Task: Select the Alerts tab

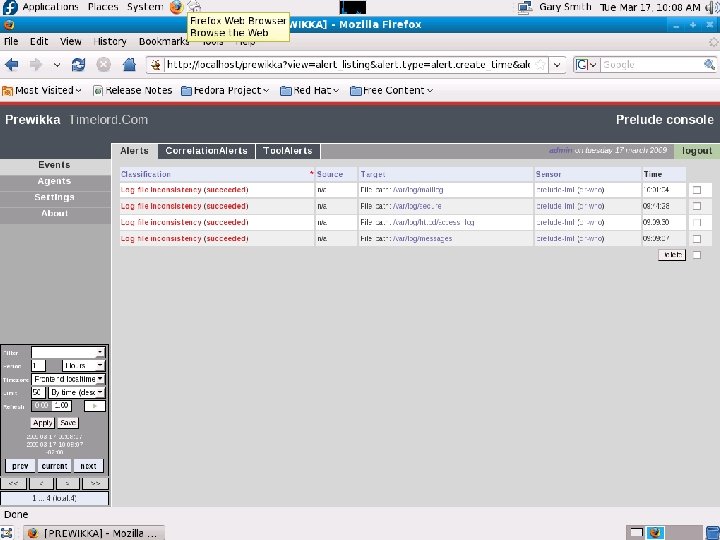Action: tap(134, 151)
